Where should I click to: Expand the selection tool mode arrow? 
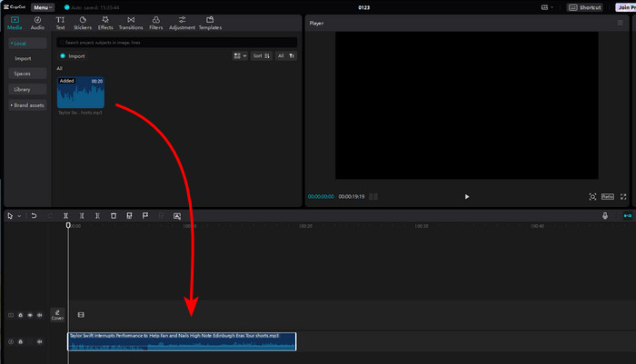pos(19,216)
